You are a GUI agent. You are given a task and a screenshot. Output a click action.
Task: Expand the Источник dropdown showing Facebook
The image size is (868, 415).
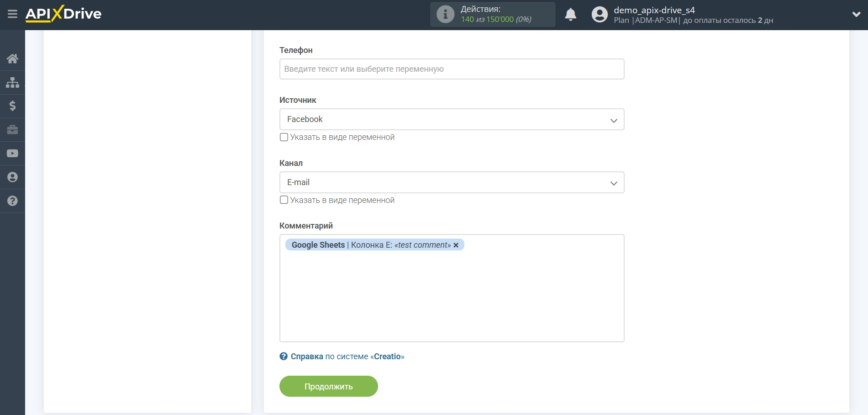click(x=452, y=119)
